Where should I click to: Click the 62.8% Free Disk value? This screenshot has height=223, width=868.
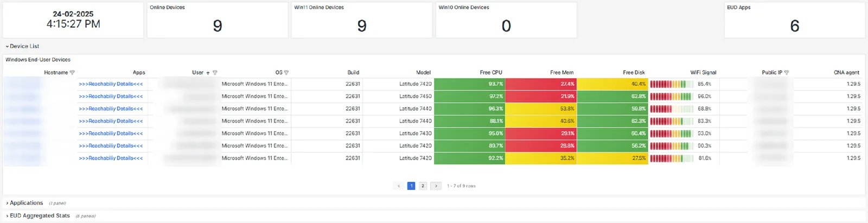639,97
